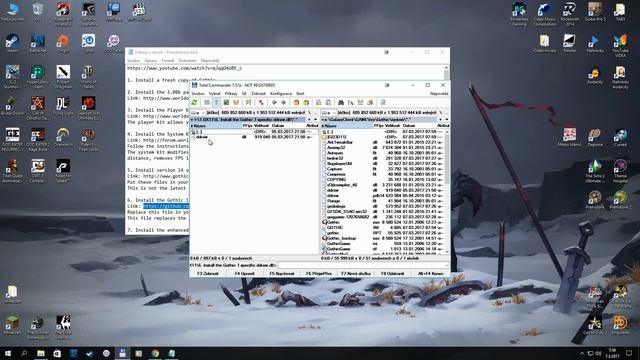640x360 pixels.
Task: Click the Alt+F4 Konec button
Action: (430, 273)
